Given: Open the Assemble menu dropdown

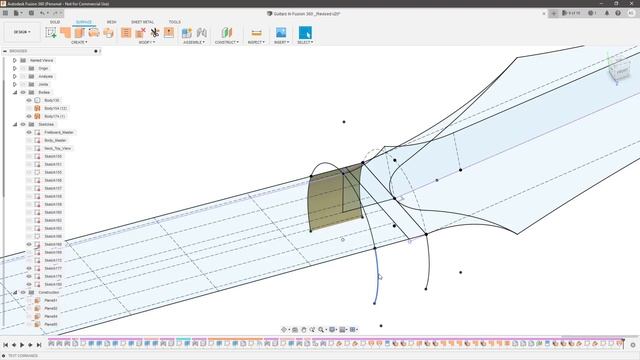Looking at the screenshot, I should pyautogui.click(x=194, y=42).
